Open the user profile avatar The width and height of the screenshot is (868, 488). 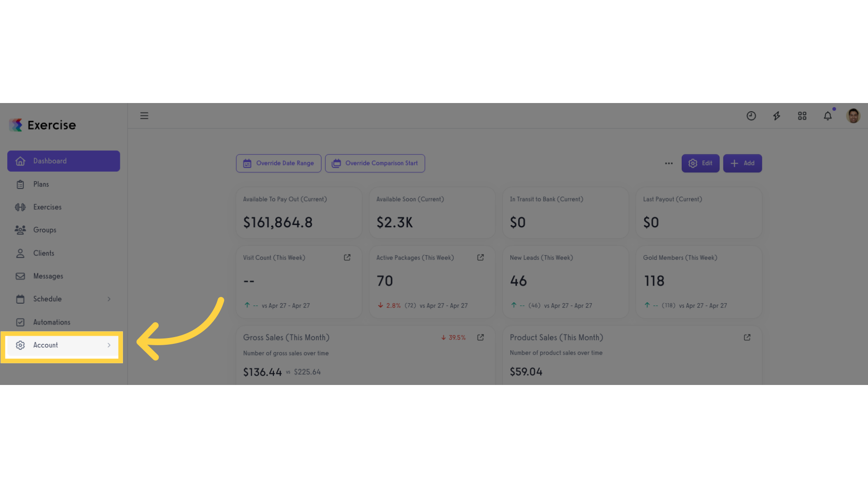point(853,116)
